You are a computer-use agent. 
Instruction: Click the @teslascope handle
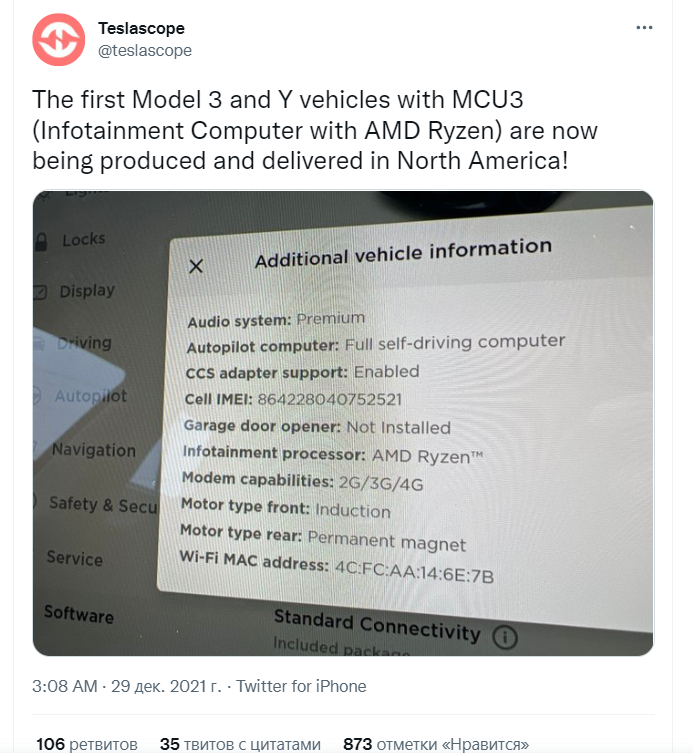144,50
